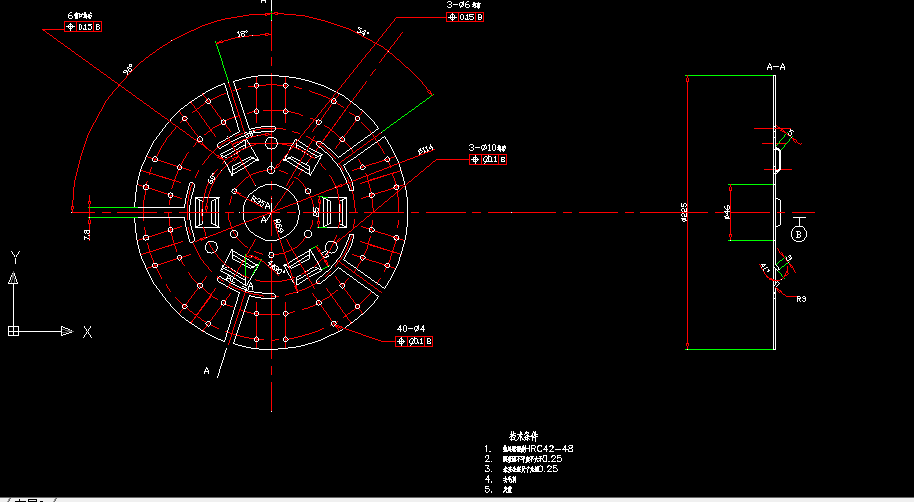Click the UCS origin icon
The image size is (914, 502).
13,331
